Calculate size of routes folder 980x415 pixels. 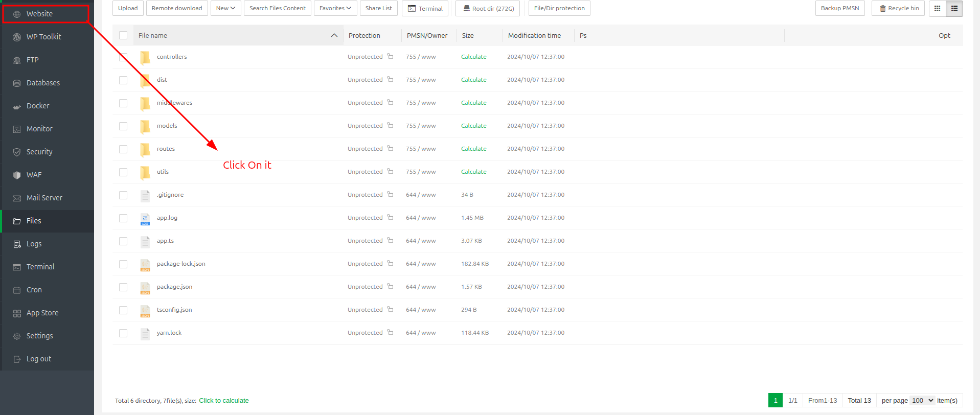(473, 149)
